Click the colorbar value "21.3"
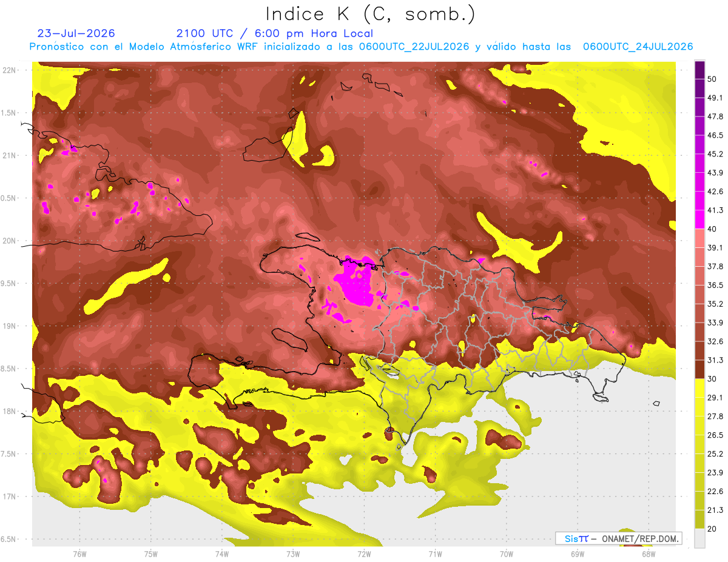This screenshot has height=562, width=728. coord(715,510)
